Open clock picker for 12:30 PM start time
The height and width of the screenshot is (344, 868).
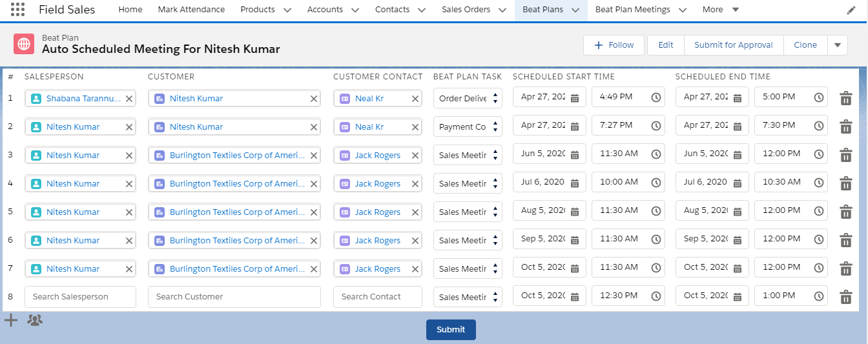pos(656,296)
